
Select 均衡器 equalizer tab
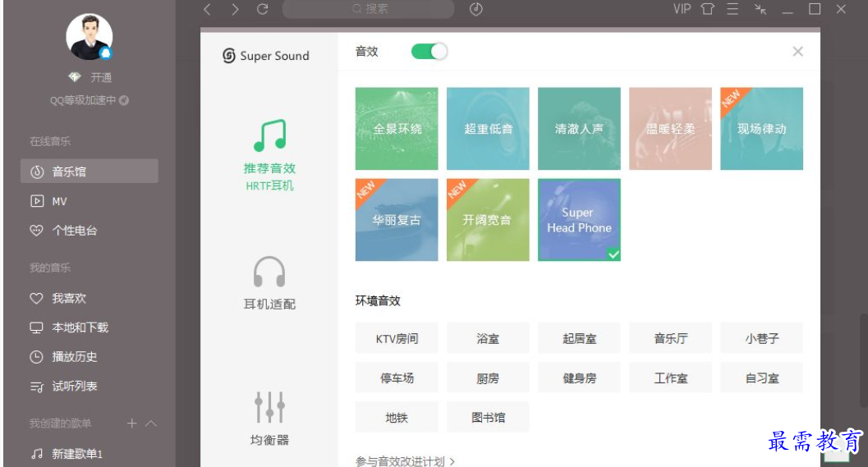pyautogui.click(x=269, y=419)
